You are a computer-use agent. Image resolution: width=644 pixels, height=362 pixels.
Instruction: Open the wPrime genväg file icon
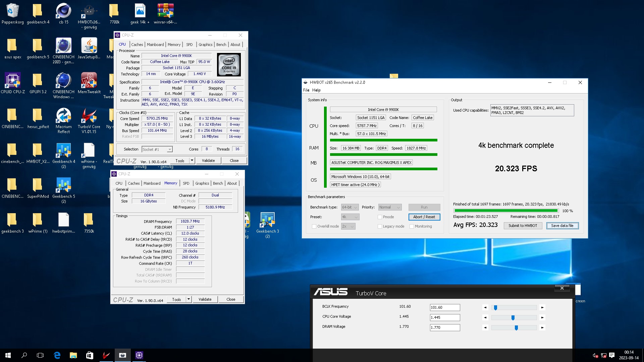coord(89,155)
